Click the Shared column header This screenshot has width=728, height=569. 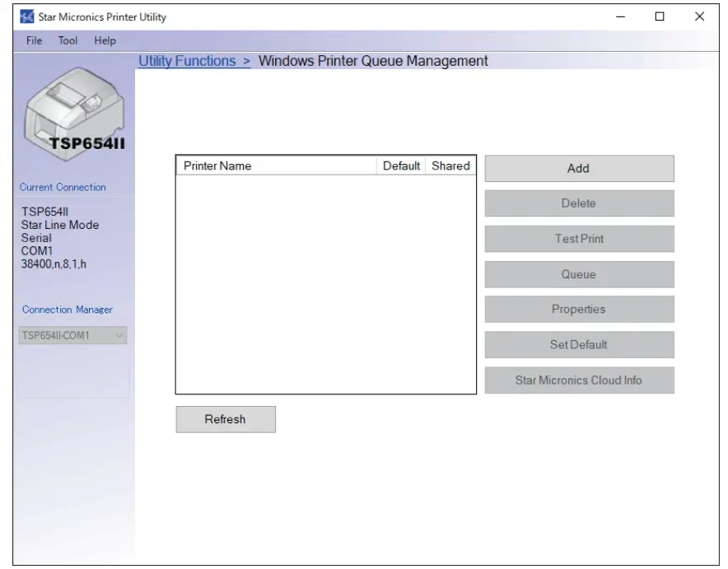[x=450, y=166]
